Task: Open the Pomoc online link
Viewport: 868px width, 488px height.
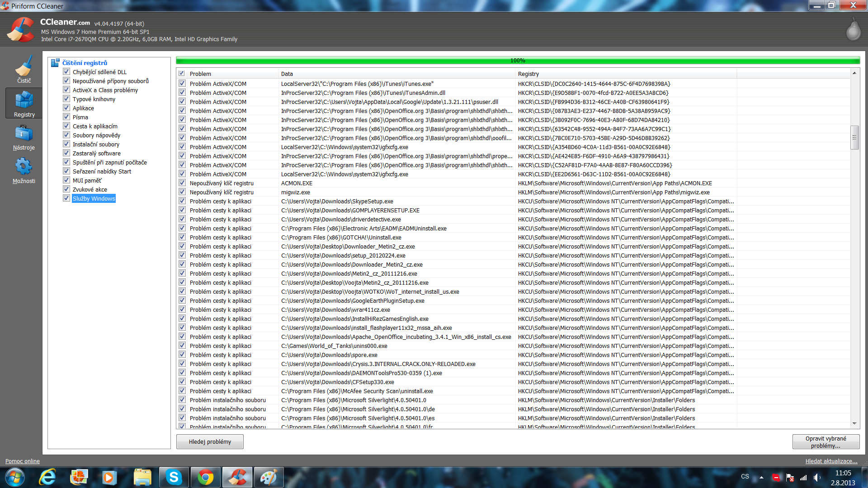Action: coord(23,461)
